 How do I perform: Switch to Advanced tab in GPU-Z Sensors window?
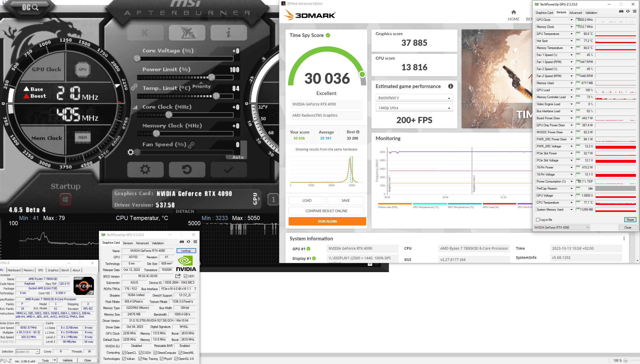click(x=575, y=12)
